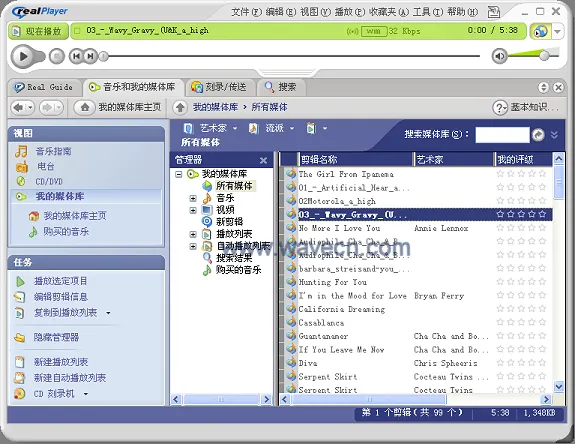Open the 帮助(H) menu
The height and width of the screenshot is (444, 575).
[462, 12]
